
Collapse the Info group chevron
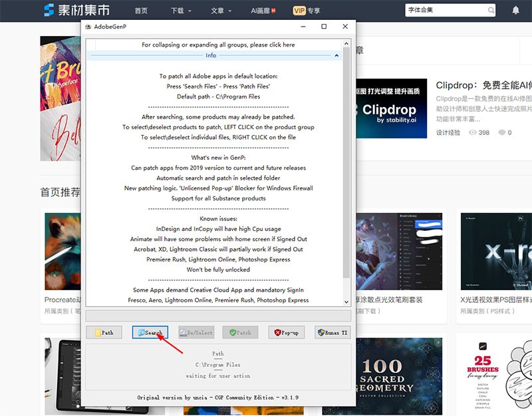(x=336, y=55)
